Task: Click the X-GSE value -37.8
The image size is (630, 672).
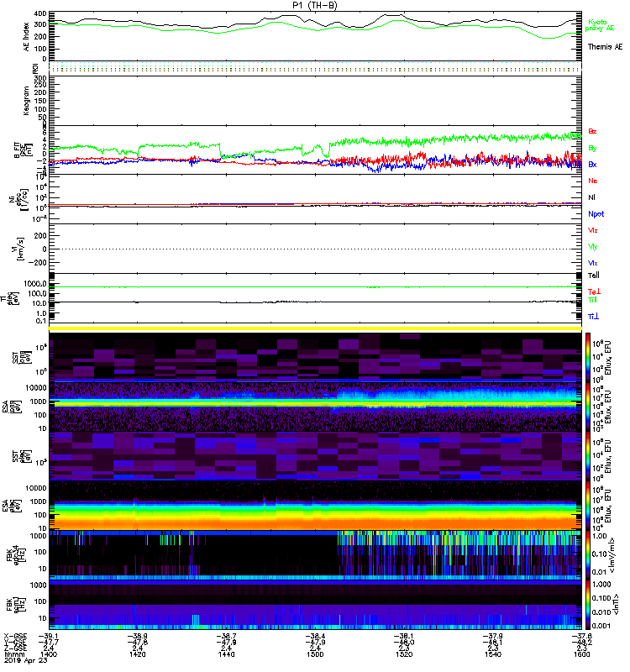Action: (582, 636)
